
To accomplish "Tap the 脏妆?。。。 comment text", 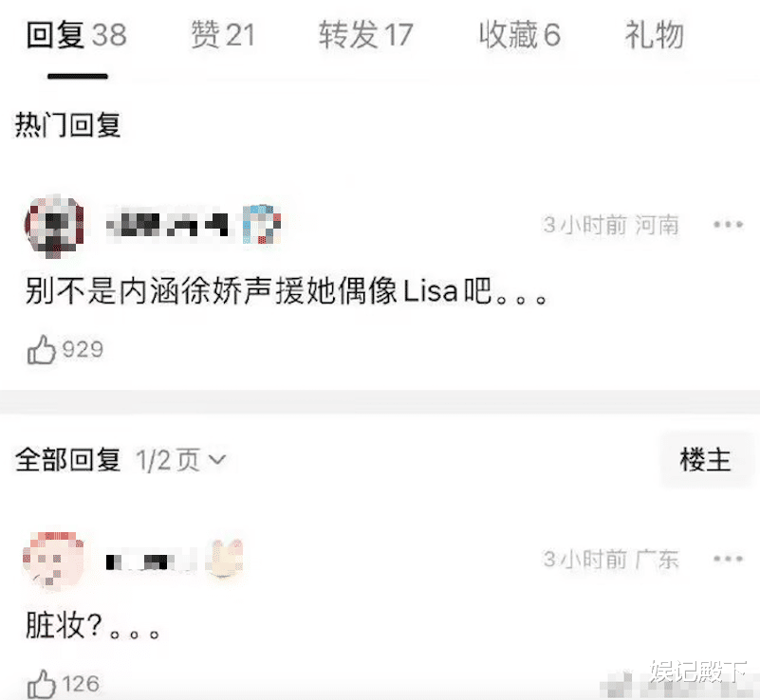I will 92,626.
